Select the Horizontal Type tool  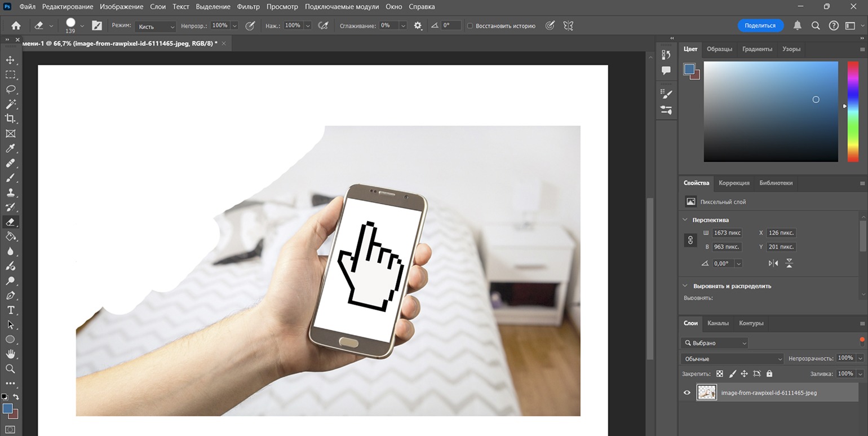(x=10, y=310)
